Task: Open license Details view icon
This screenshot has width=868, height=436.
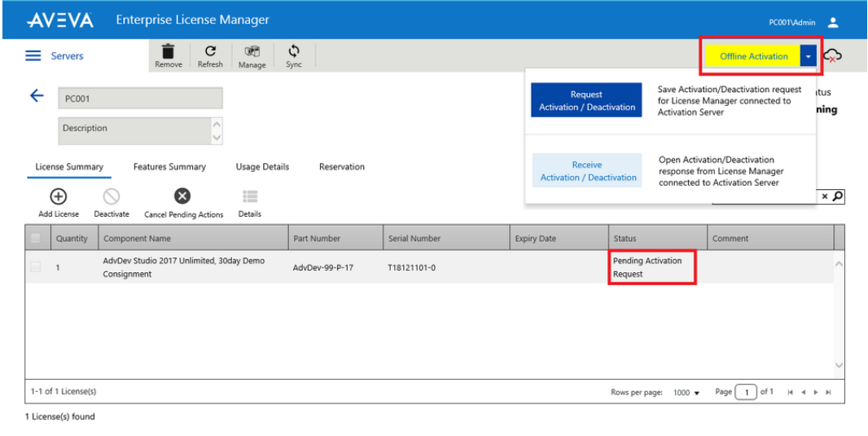Action: coord(250,196)
